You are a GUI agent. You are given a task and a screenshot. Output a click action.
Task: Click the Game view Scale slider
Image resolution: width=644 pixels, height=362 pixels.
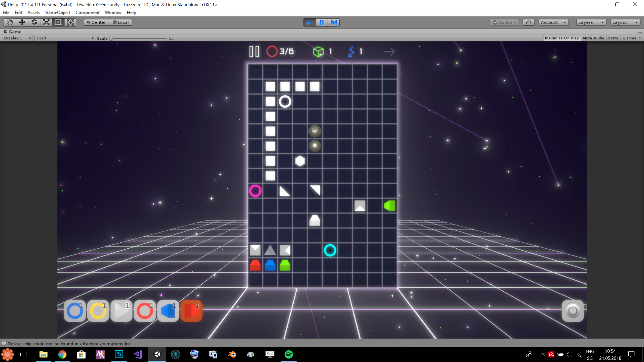[138, 38]
